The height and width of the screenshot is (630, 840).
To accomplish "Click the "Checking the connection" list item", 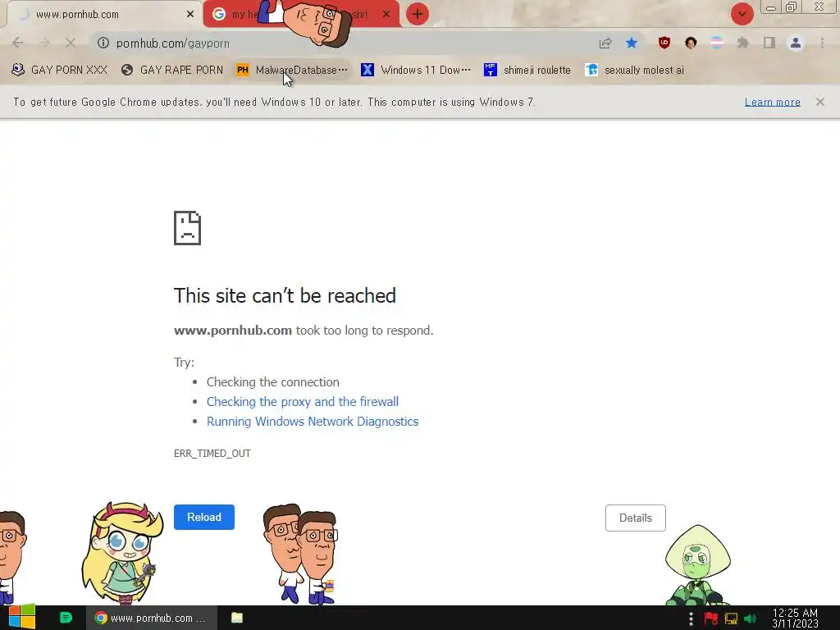I will [x=272, y=382].
